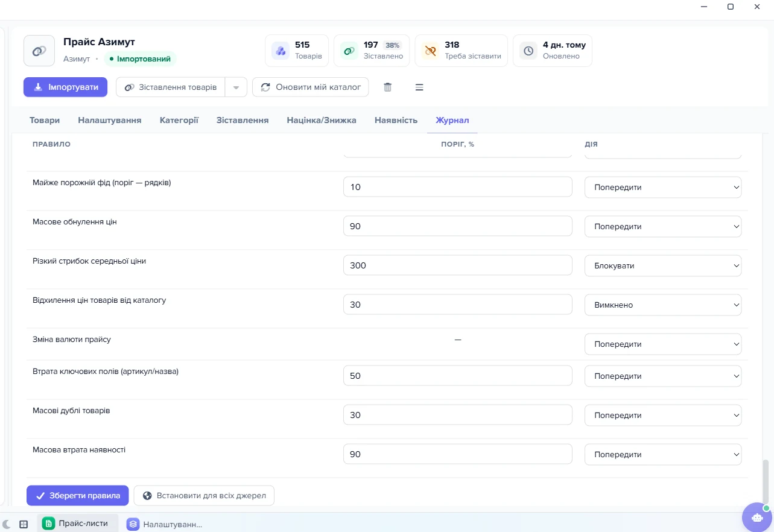Focus threshold field for Масова втрата наявності
This screenshot has height=532, width=774.
tap(458, 454)
